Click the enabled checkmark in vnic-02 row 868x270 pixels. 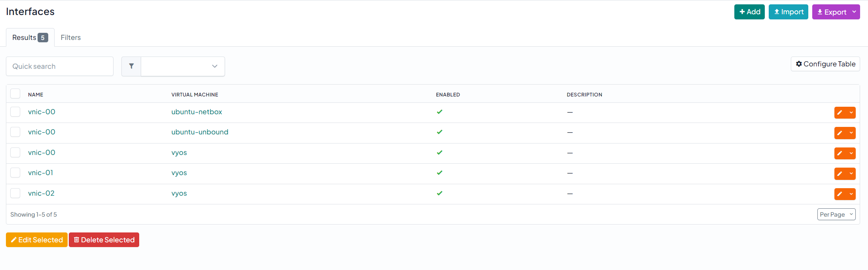pyautogui.click(x=439, y=193)
